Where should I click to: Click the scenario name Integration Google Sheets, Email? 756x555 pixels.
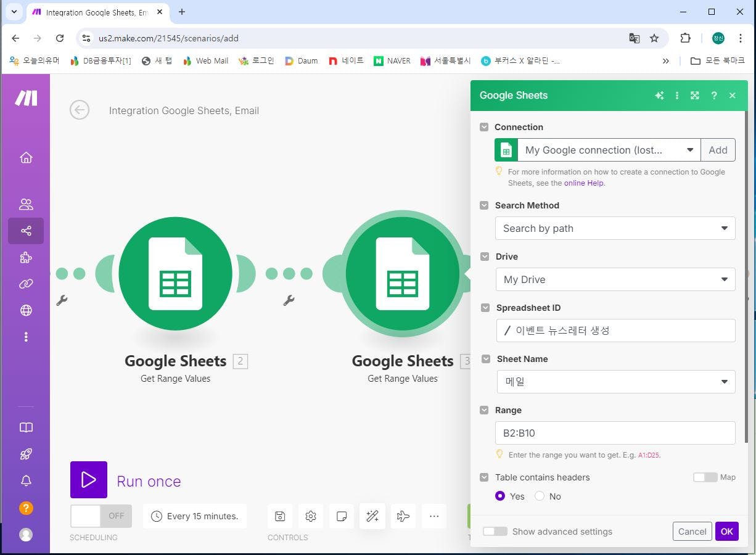tap(184, 111)
